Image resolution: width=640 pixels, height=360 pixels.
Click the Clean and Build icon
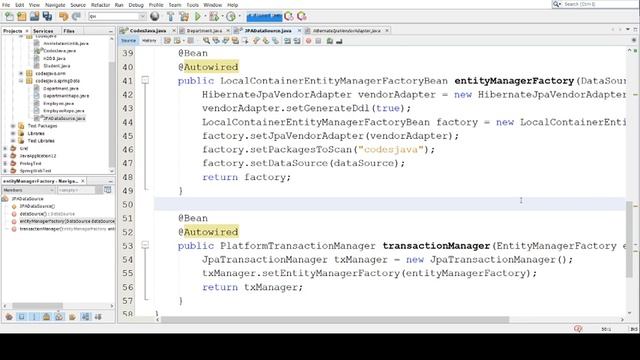click(184, 16)
